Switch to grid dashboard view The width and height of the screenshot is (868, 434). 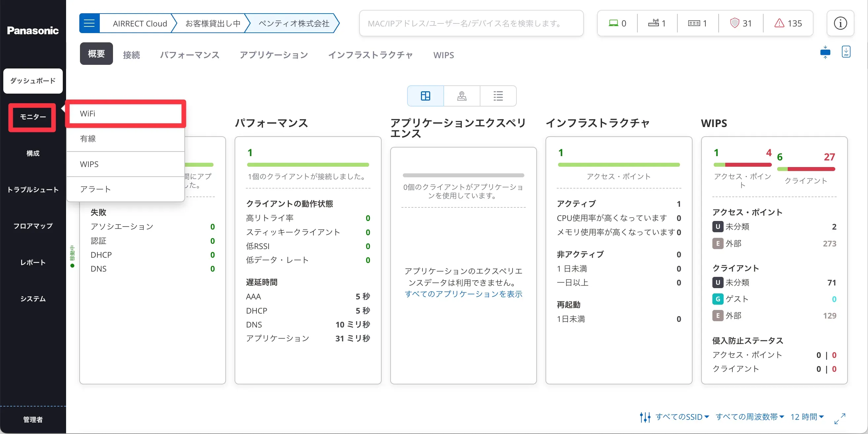point(426,96)
